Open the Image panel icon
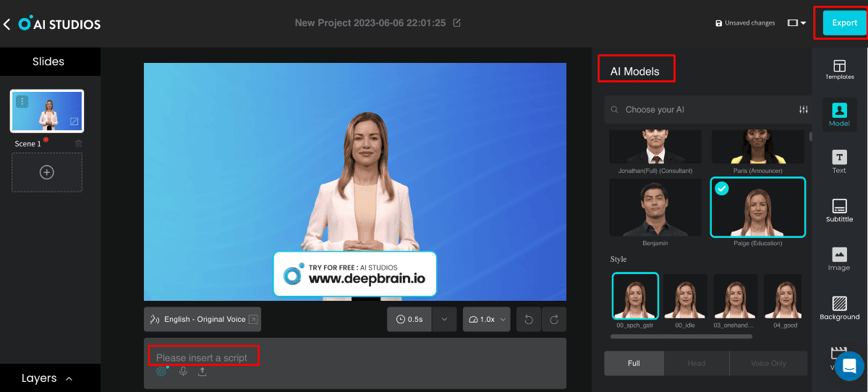This screenshot has height=392, width=868. click(839, 258)
